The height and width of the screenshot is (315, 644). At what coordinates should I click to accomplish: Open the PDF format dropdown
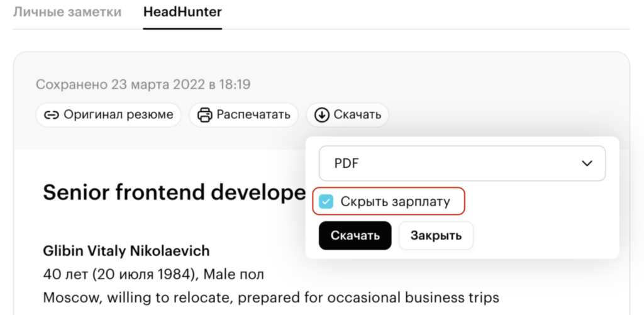[x=462, y=163]
